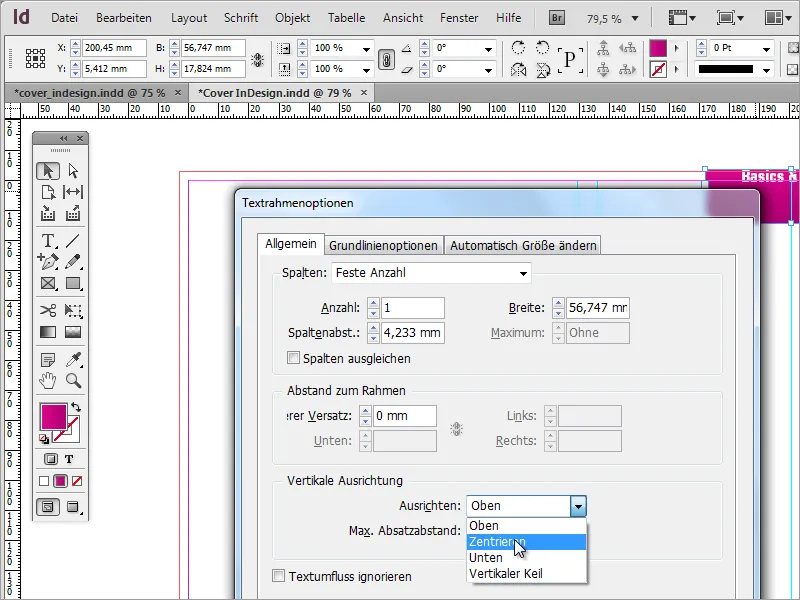Open the Schrift menu
The image size is (800, 600).
pyautogui.click(x=241, y=18)
